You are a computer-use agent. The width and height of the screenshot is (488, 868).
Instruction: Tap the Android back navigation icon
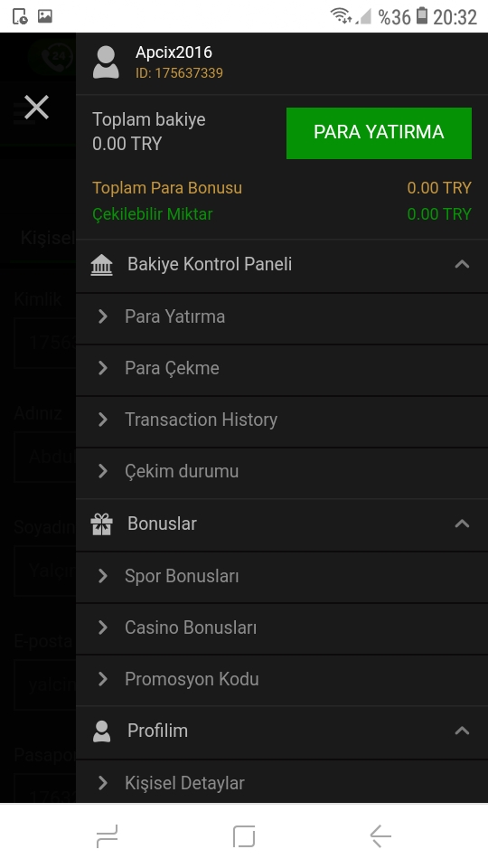(x=380, y=835)
